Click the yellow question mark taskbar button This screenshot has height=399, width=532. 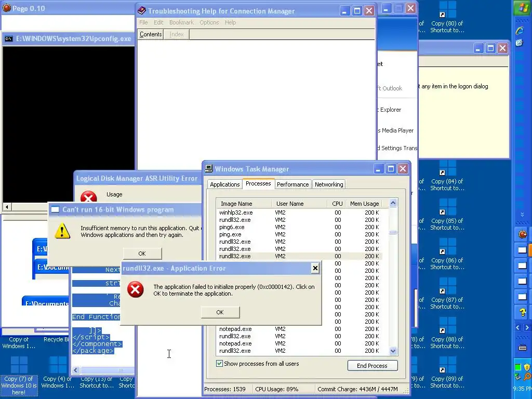pyautogui.click(x=522, y=312)
